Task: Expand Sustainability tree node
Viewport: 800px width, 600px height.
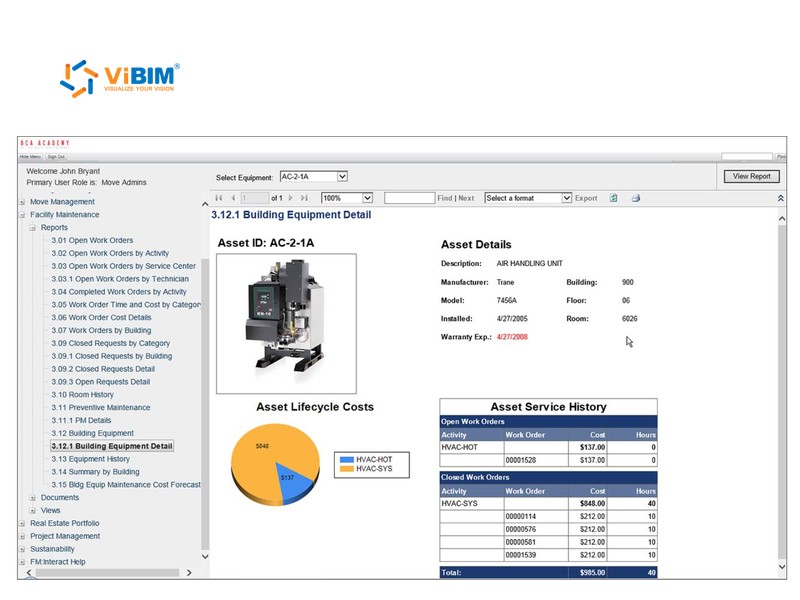Action: [x=22, y=549]
